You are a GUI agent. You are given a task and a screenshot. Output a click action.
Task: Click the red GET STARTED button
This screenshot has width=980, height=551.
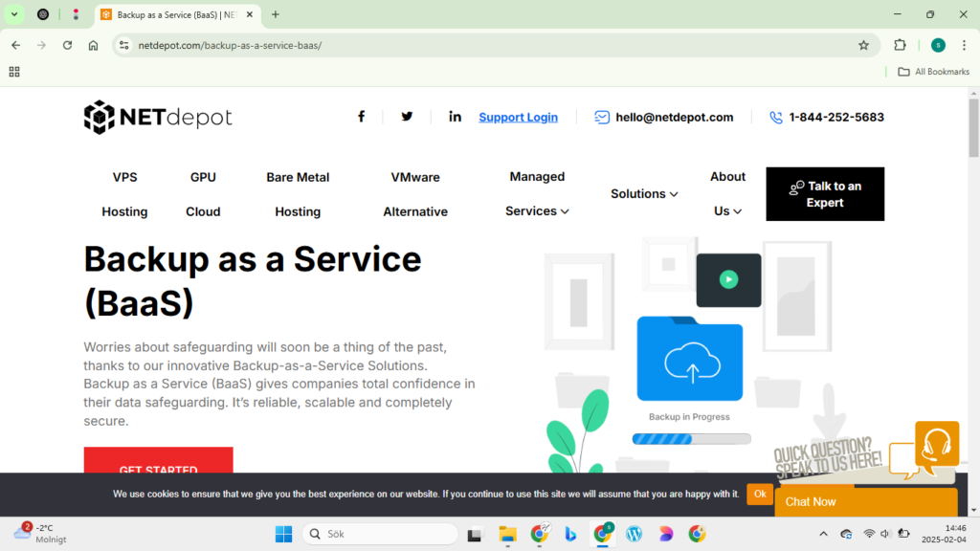(x=158, y=460)
